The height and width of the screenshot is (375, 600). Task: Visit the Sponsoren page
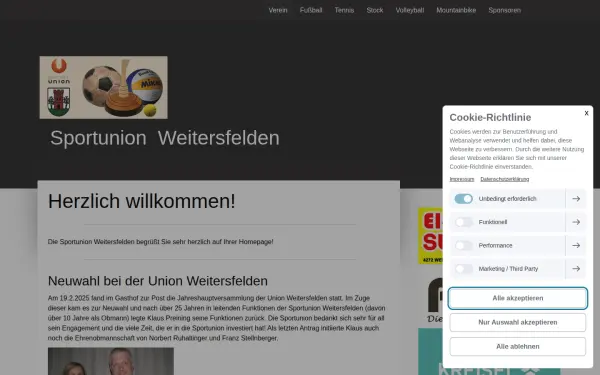tap(504, 10)
